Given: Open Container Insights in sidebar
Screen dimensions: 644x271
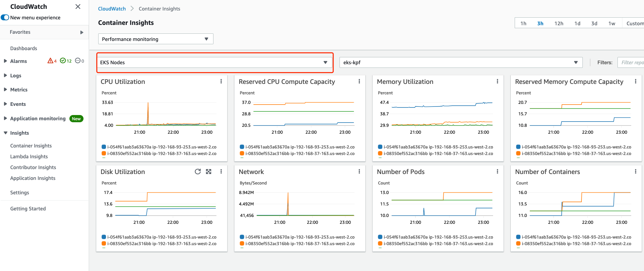Looking at the screenshot, I should pos(31,145).
